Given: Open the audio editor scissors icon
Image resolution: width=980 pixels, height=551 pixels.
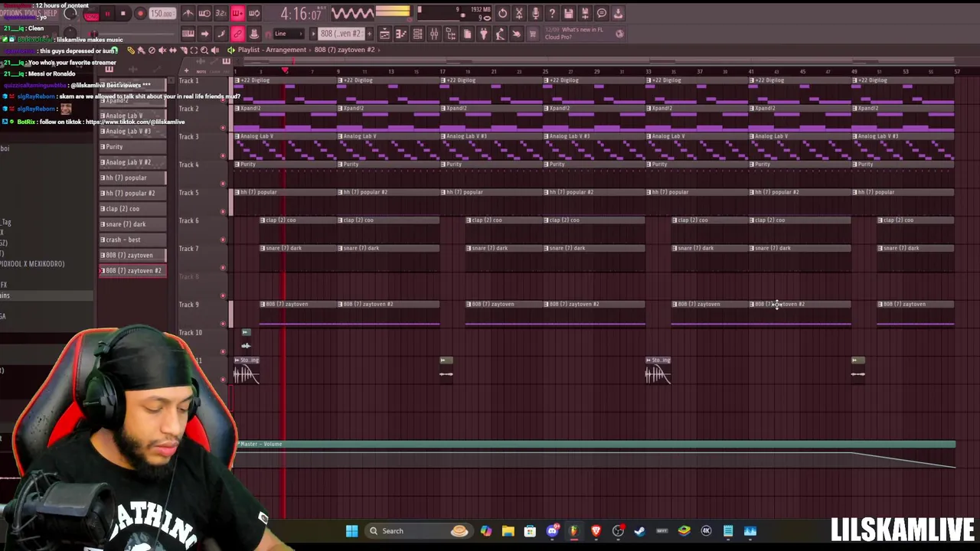Looking at the screenshot, I should coord(519,14).
